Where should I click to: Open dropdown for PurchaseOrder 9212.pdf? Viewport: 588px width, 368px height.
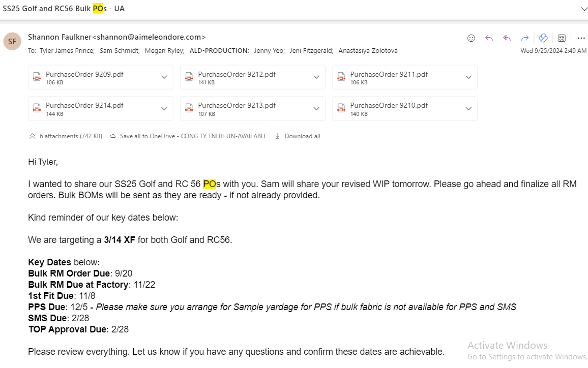point(316,77)
